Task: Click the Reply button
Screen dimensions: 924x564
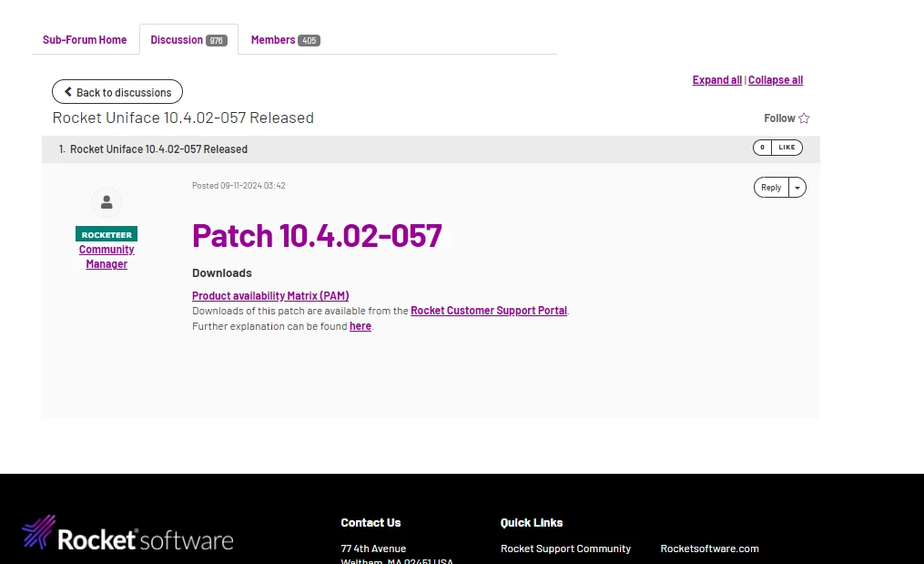Action: (771, 188)
